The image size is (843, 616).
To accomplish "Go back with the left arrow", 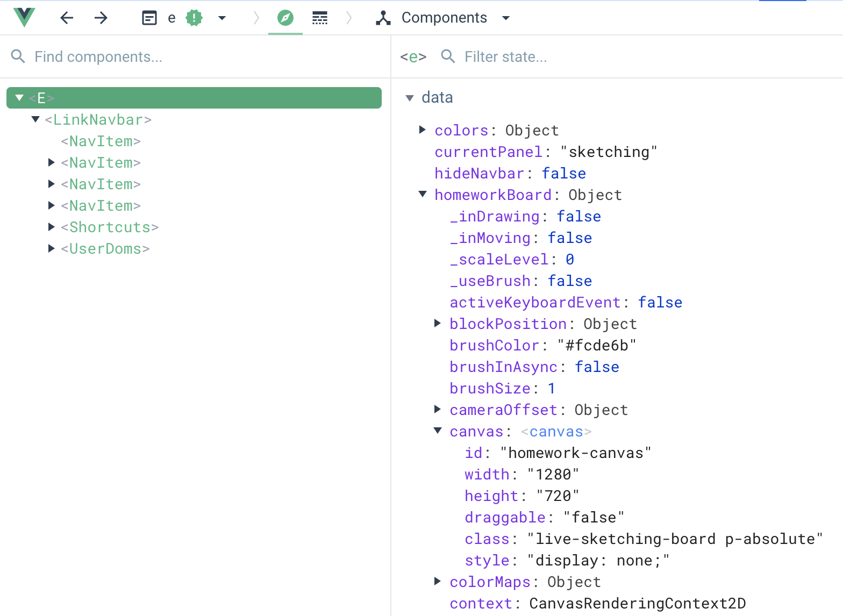I will click(67, 18).
